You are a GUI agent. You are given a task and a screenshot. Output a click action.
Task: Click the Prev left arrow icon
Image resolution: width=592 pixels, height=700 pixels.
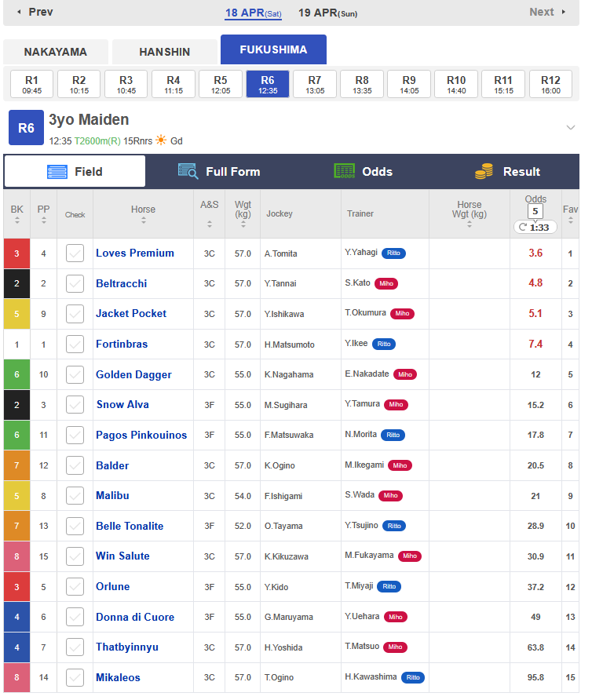[x=19, y=12]
